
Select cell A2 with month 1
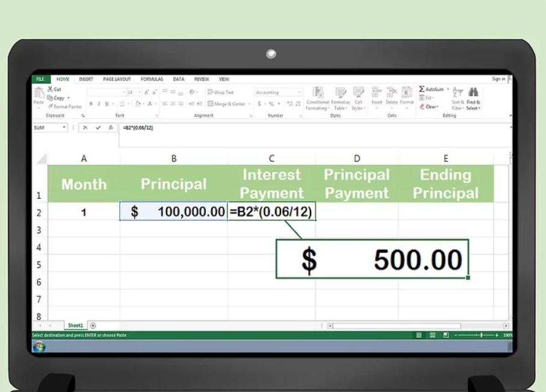[x=84, y=211]
